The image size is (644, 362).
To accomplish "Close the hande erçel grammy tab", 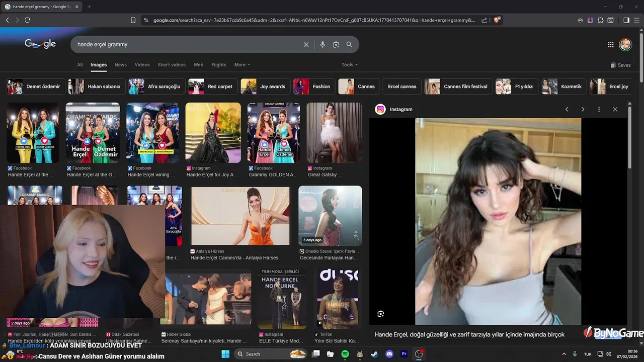I will click(76, 7).
